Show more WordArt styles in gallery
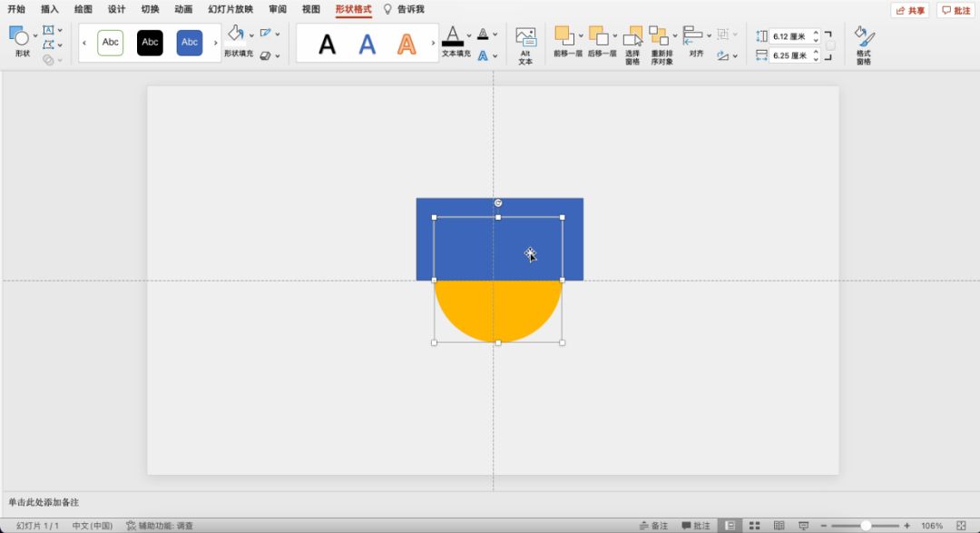The height and width of the screenshot is (533, 980). click(433, 44)
